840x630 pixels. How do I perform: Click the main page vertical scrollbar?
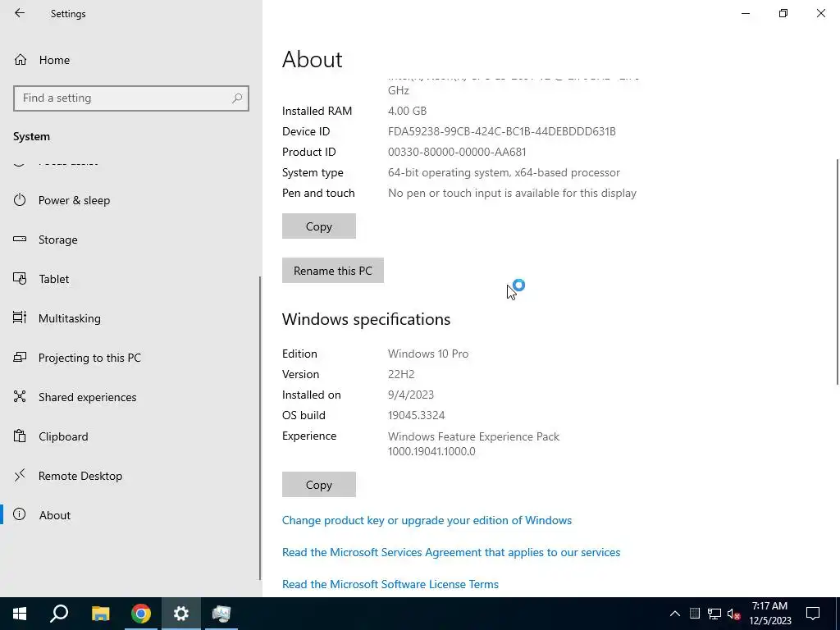[x=838, y=271]
